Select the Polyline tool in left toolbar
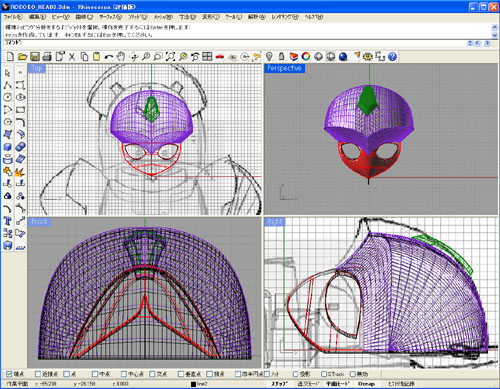The height and width of the screenshot is (389, 500). coord(8,85)
